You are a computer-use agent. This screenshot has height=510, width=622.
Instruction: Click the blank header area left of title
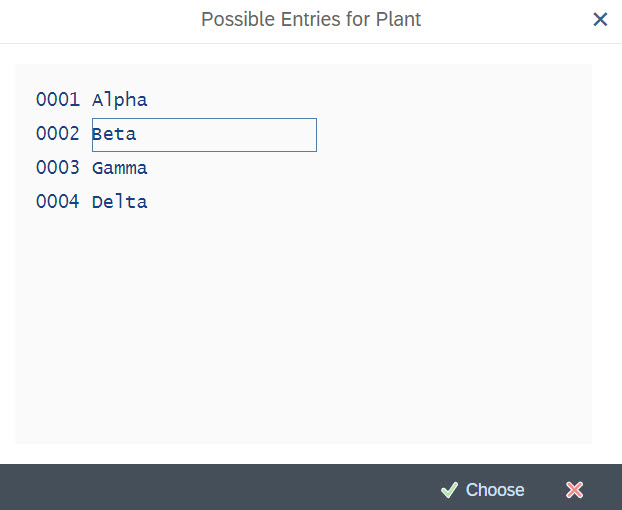coord(90,20)
